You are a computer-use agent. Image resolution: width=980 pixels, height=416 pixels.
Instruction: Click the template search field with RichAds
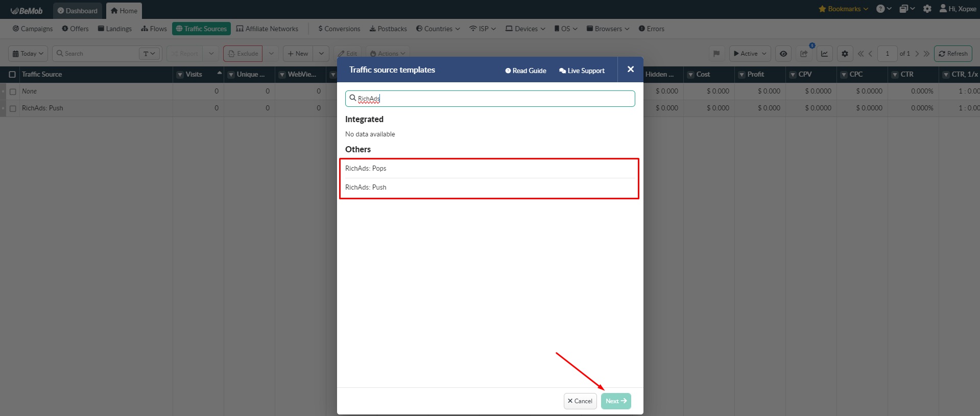pyautogui.click(x=490, y=99)
